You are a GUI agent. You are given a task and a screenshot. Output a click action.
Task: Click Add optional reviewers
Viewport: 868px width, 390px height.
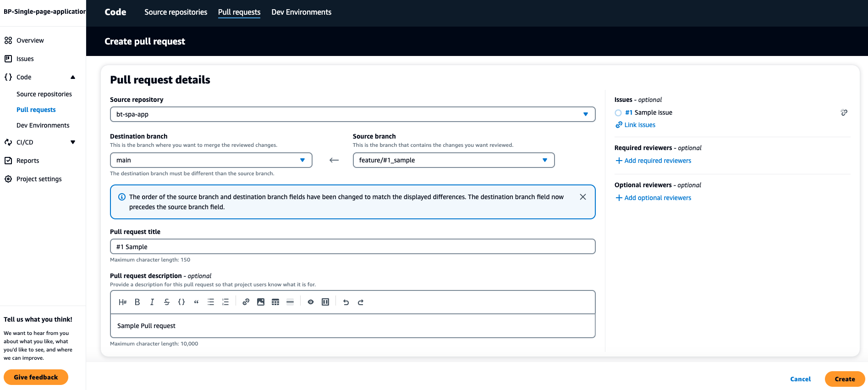point(653,198)
